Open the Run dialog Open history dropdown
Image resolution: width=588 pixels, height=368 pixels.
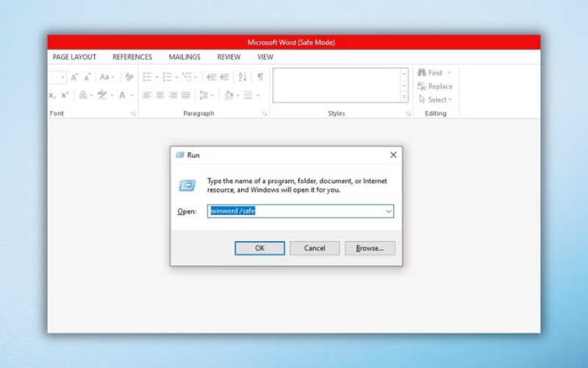(x=389, y=211)
